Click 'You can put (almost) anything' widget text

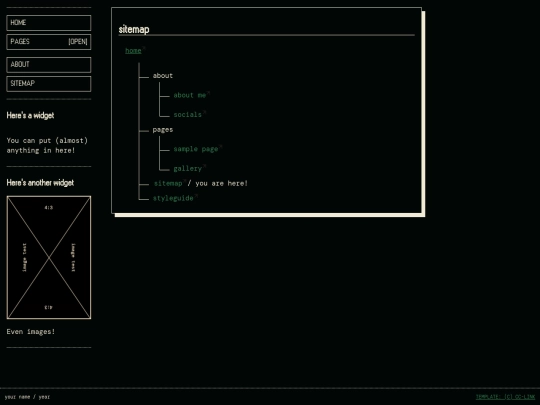coord(47,145)
